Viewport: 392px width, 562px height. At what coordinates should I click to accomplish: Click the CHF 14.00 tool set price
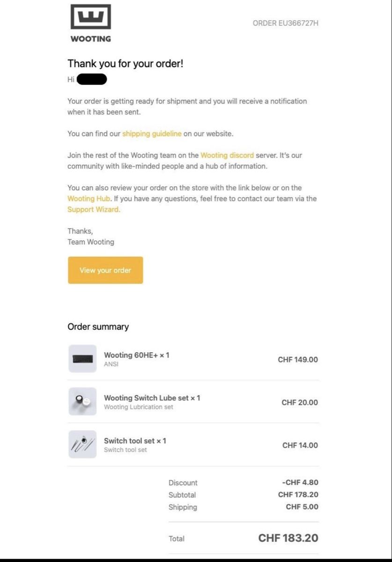(300, 445)
